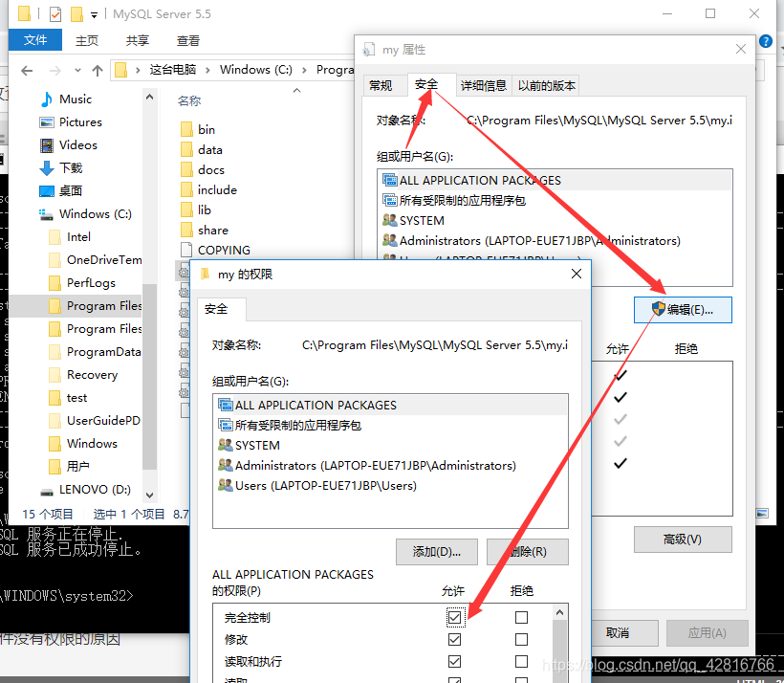Click 名称 column header to sort
Screen dimensions: 784x683
pyautogui.click(x=189, y=101)
